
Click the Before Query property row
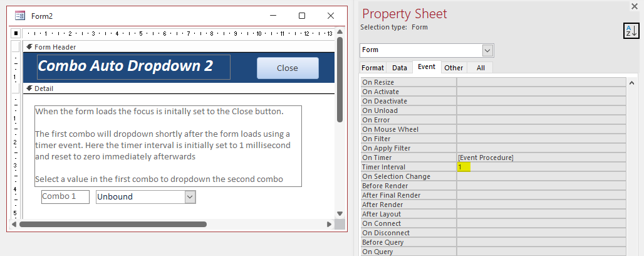493,242
